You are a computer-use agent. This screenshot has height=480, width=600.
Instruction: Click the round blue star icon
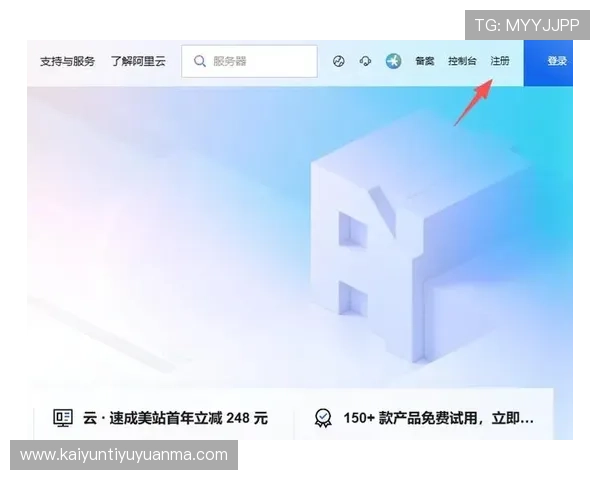(393, 61)
